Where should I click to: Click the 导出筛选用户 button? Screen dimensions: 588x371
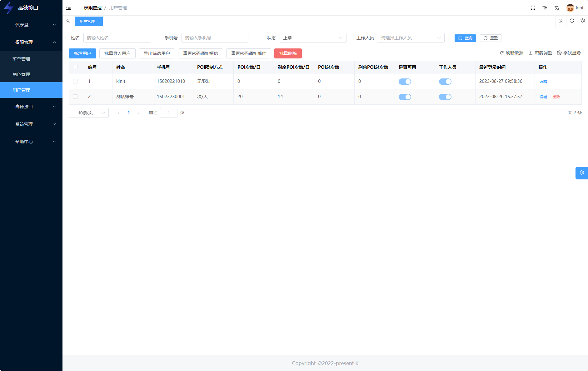coord(157,53)
